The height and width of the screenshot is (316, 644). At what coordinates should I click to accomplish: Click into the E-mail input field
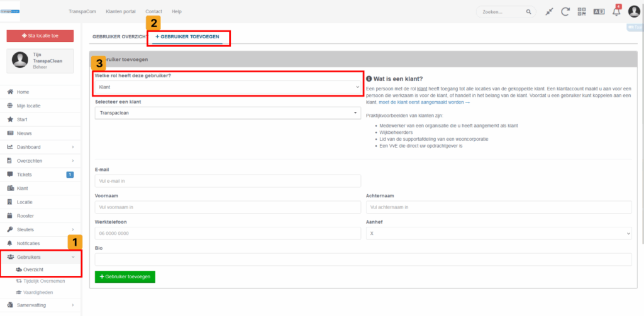click(227, 181)
